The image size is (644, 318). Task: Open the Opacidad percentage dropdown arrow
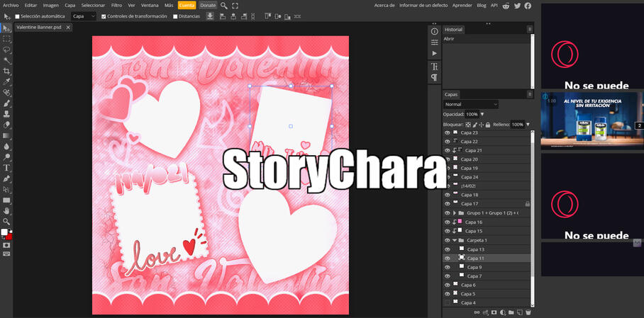(x=482, y=114)
